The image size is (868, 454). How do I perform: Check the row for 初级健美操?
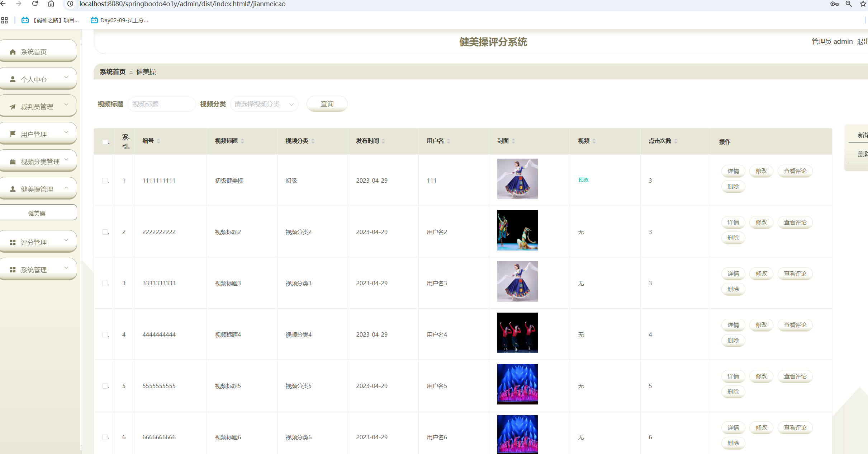coord(105,181)
